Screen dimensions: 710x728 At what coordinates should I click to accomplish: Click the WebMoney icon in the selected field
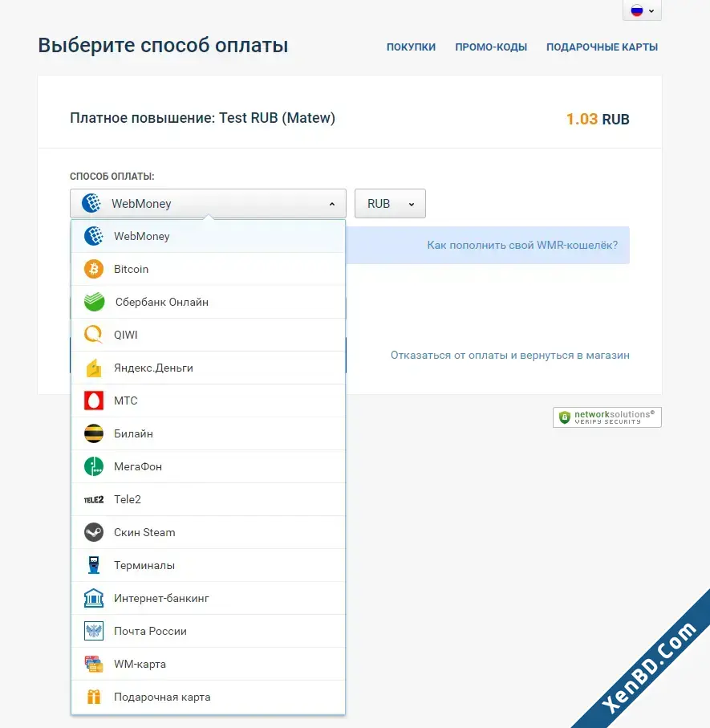[x=91, y=203]
